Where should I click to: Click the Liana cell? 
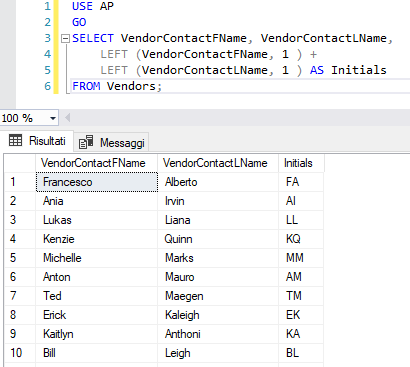coord(218,220)
